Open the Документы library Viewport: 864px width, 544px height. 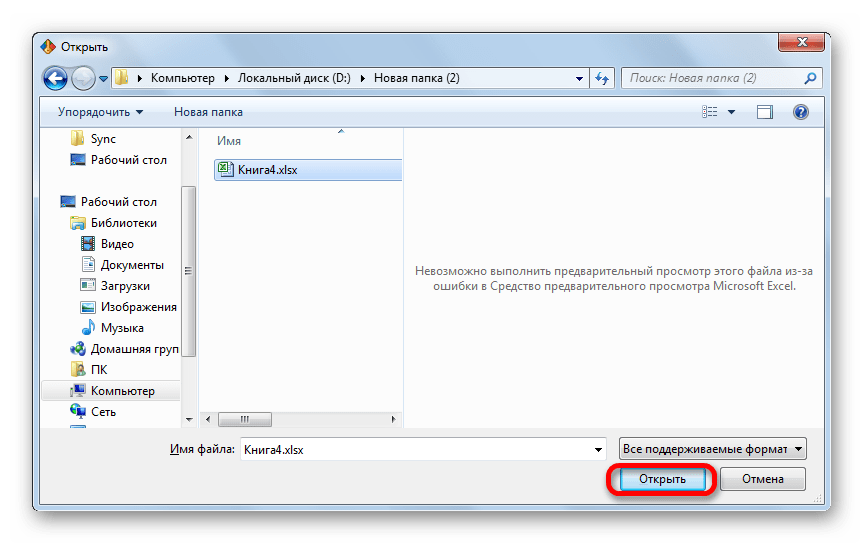pyautogui.click(x=132, y=265)
